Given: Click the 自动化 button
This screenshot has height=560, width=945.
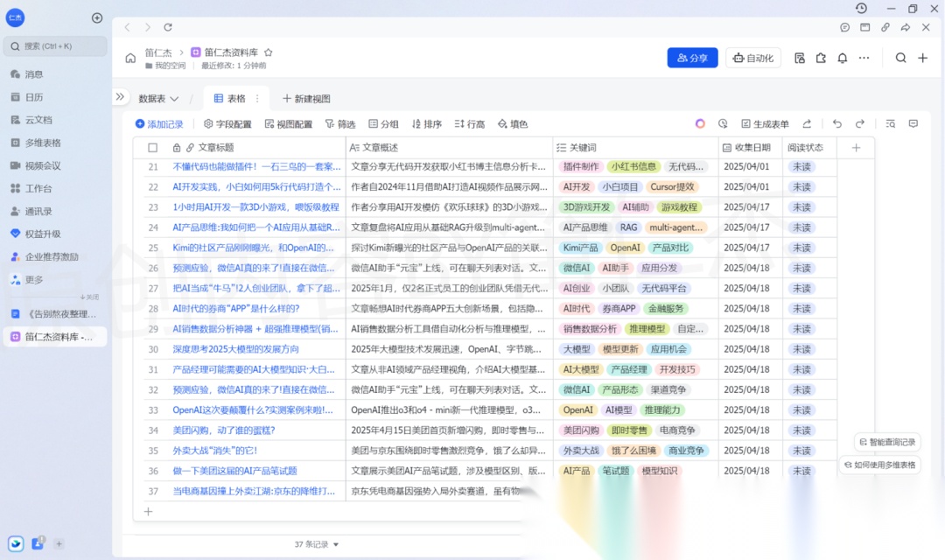Looking at the screenshot, I should (x=752, y=58).
